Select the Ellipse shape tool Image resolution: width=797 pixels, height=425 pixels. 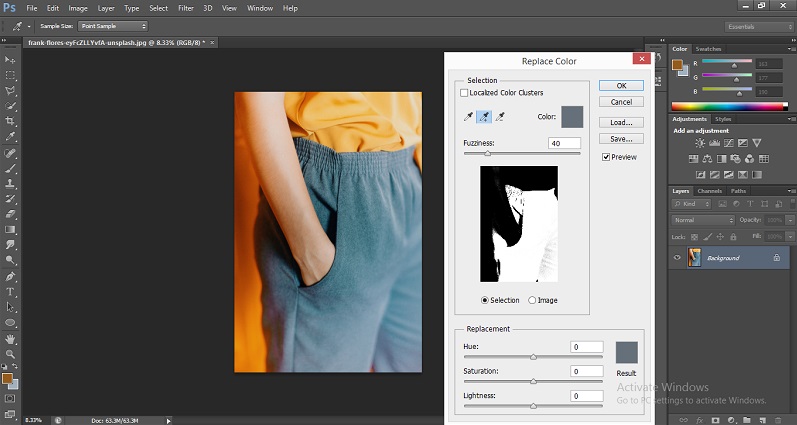point(10,323)
